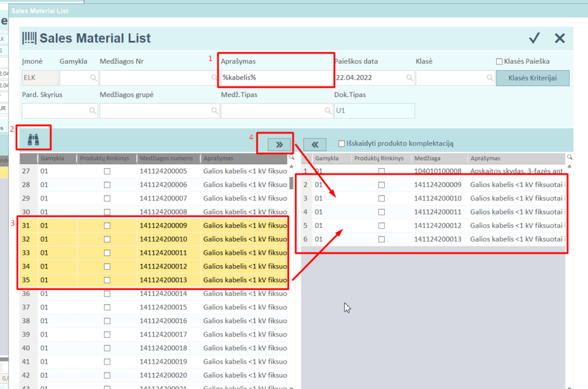Toggle Išskaidyti produkto komplektaciją checkbox
This screenshot has height=389, width=588.
click(x=342, y=143)
